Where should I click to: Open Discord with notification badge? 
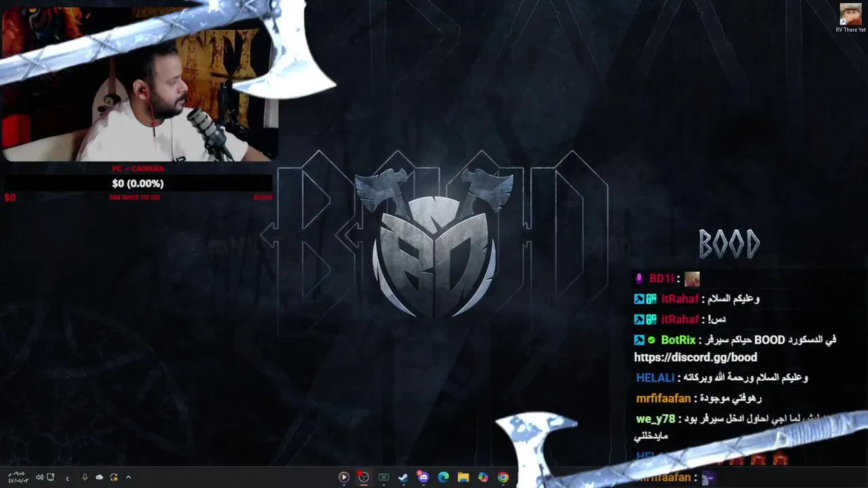point(423,477)
